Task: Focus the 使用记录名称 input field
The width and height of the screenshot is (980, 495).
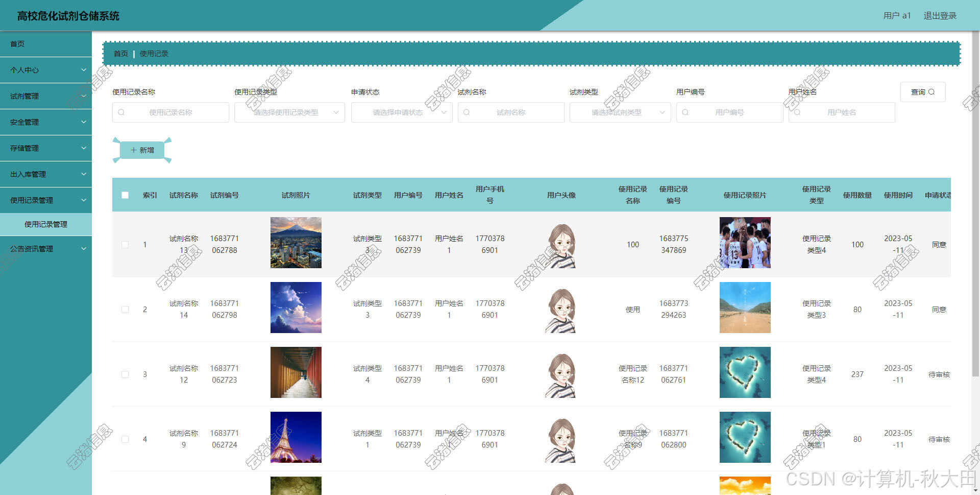Action: pyautogui.click(x=170, y=112)
